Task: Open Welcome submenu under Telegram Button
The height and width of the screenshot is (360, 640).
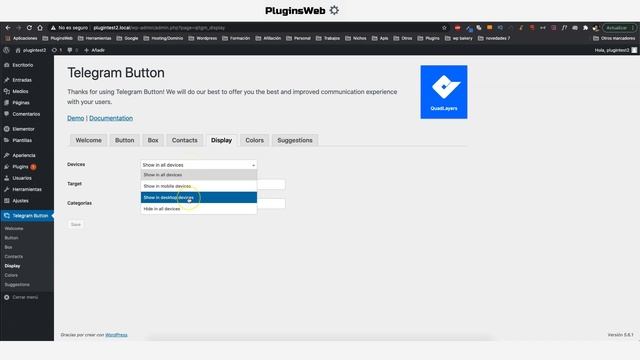Action: point(14,229)
